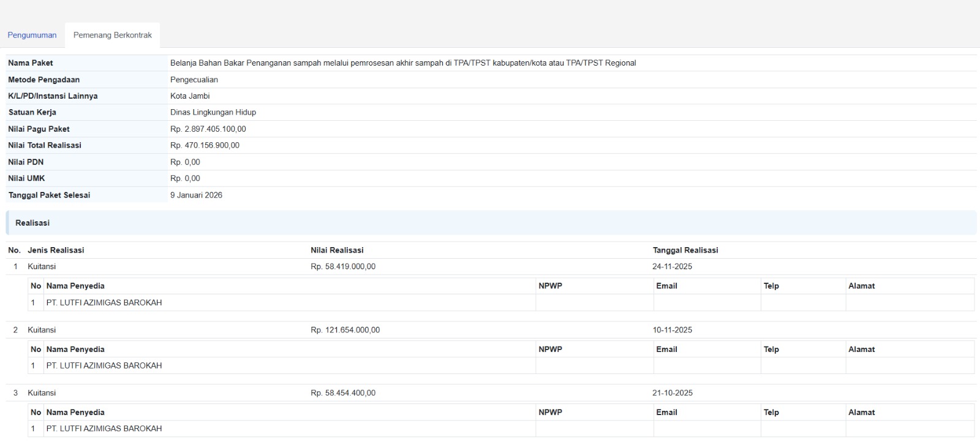Viewport: 980px width, 447px height.
Task: Click the Dinas Lingkungan Hidup value
Action: click(213, 113)
